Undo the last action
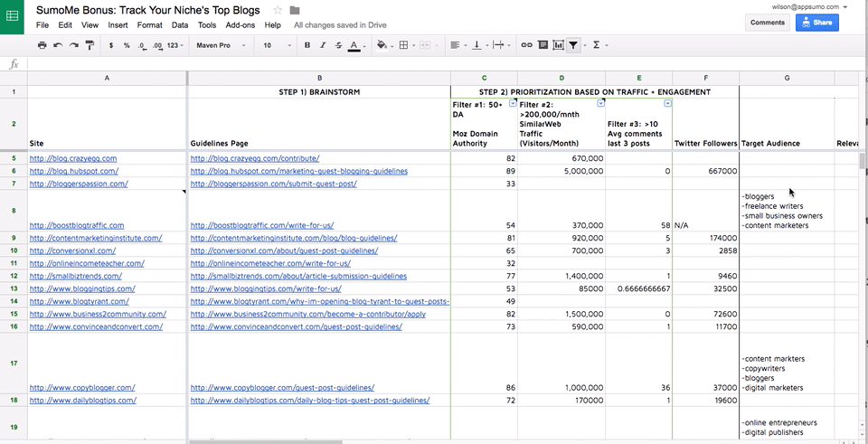 [58, 45]
